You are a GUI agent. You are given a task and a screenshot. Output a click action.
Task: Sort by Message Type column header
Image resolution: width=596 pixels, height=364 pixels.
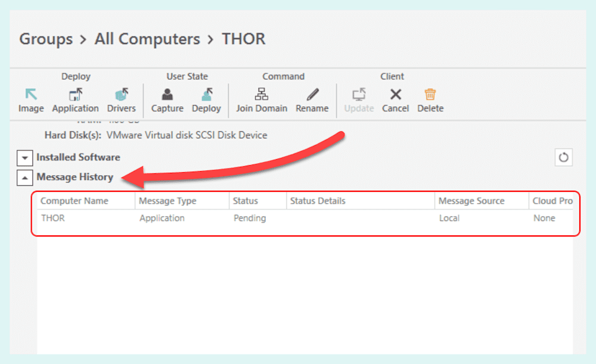(x=182, y=201)
